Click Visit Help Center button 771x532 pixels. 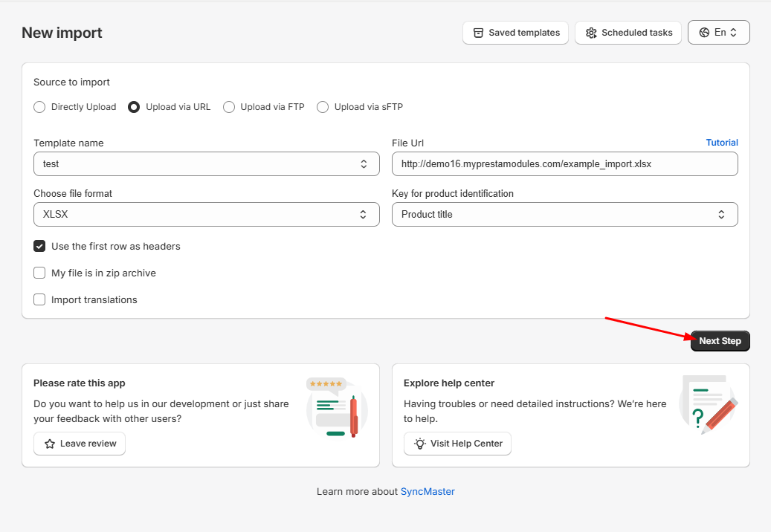[x=457, y=444]
